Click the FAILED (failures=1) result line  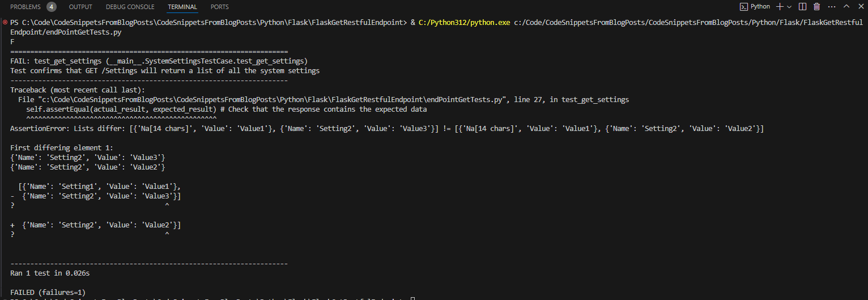48,292
